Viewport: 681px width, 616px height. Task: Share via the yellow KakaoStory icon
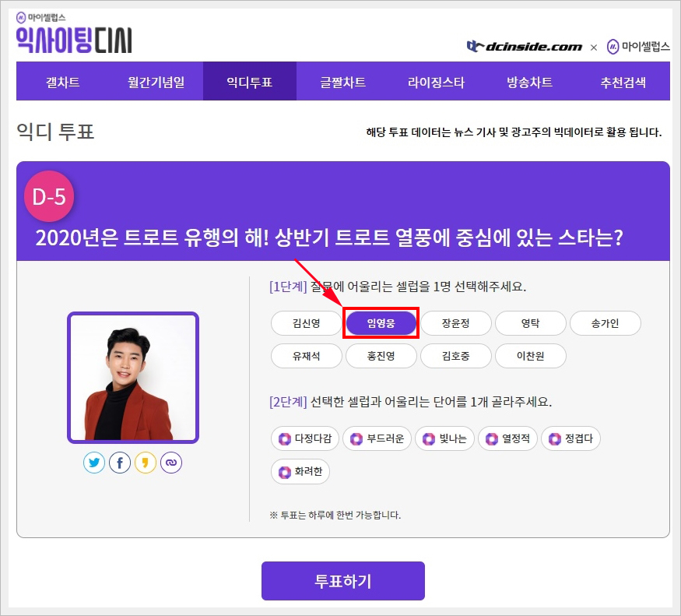coord(146,463)
